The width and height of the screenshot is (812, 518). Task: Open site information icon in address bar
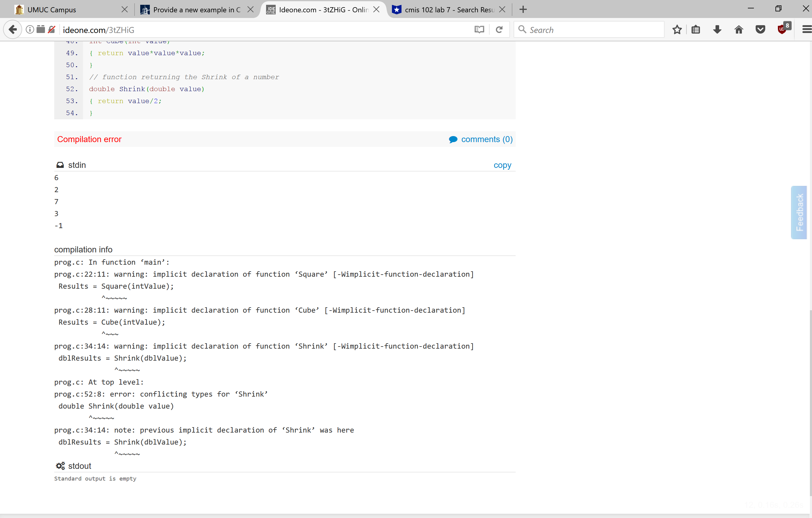[30, 30]
